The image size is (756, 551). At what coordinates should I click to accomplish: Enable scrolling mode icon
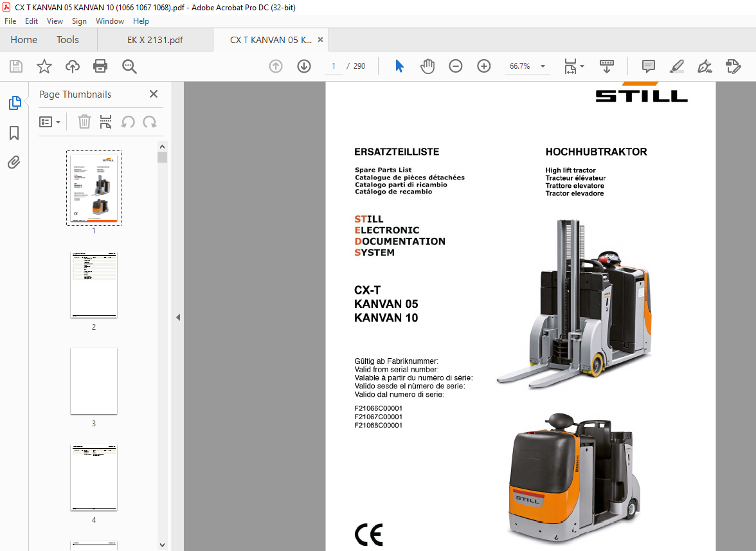click(x=607, y=66)
